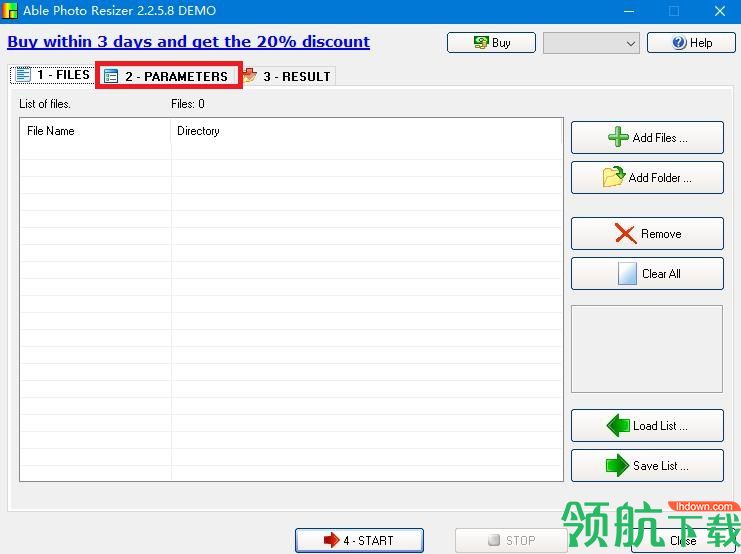This screenshot has height=554, width=741.
Task: Close the Able Photo Resizer window
Action: tap(719, 11)
